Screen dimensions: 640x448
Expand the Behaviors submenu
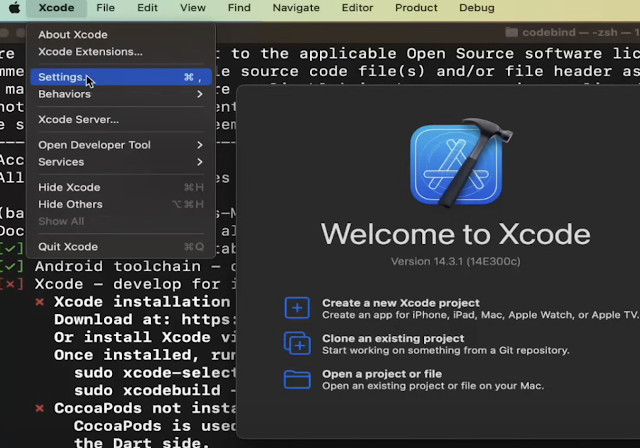(x=121, y=94)
